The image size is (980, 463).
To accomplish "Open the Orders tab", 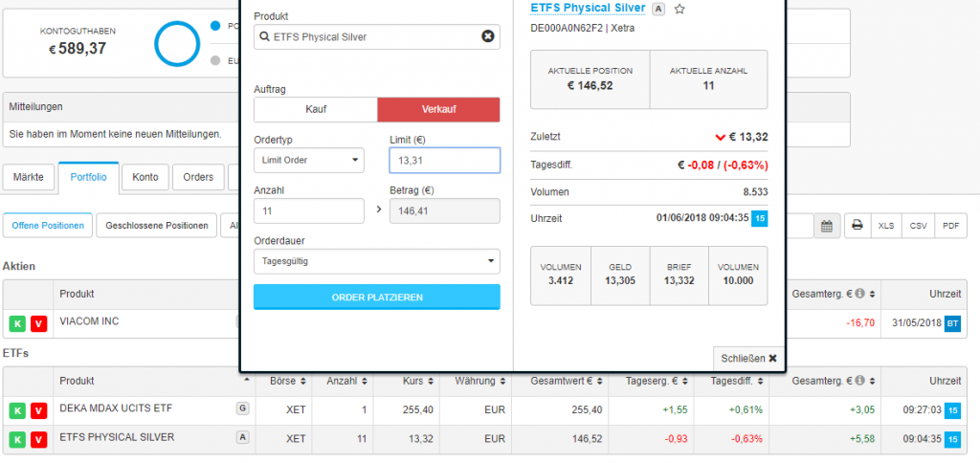I will (x=198, y=177).
